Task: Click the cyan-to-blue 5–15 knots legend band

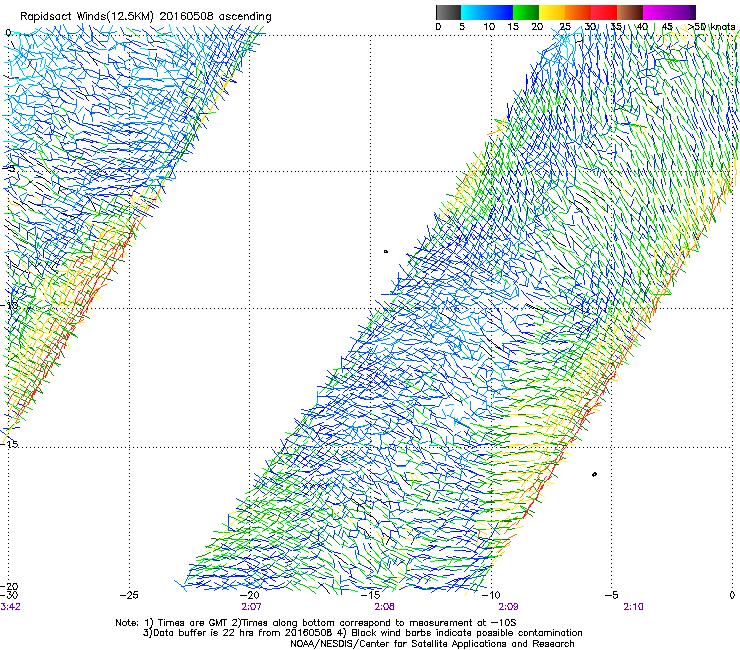Action: (x=487, y=12)
